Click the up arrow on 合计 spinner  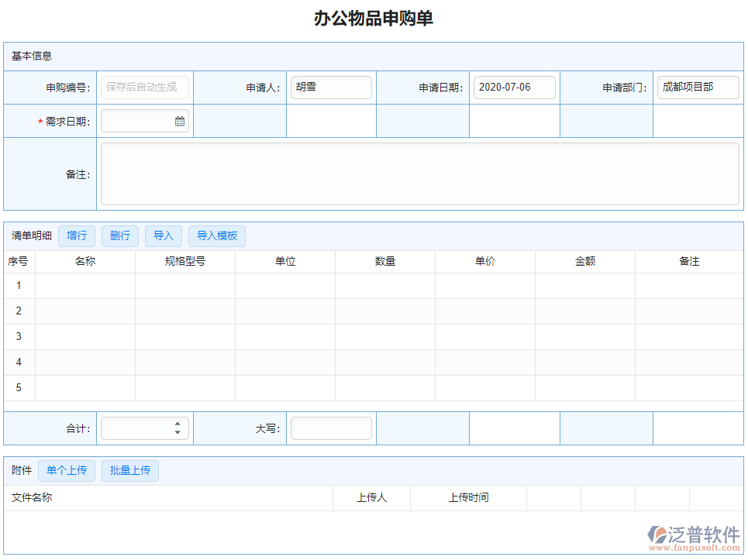tap(178, 424)
